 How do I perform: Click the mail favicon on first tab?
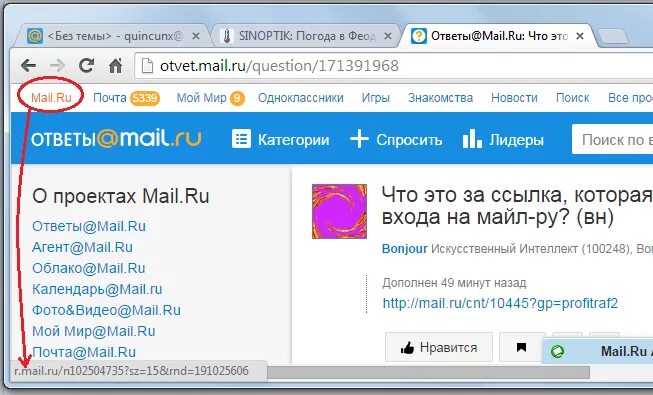tap(35, 36)
